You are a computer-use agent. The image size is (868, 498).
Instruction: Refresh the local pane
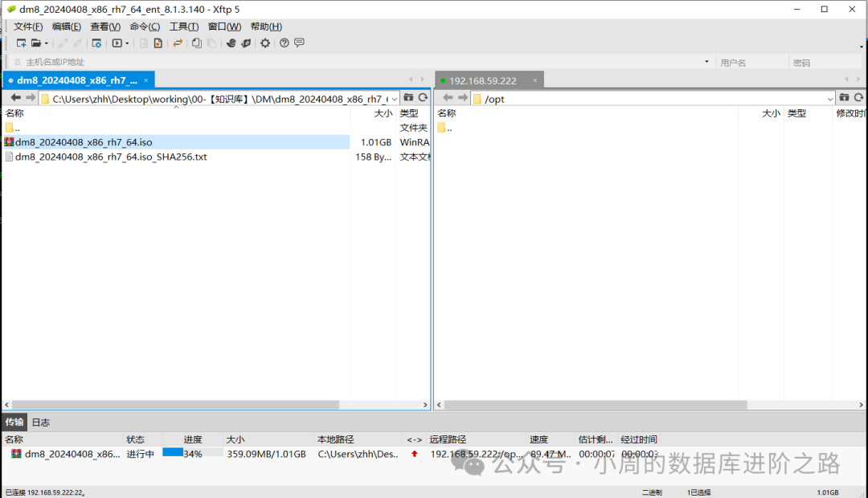[423, 97]
